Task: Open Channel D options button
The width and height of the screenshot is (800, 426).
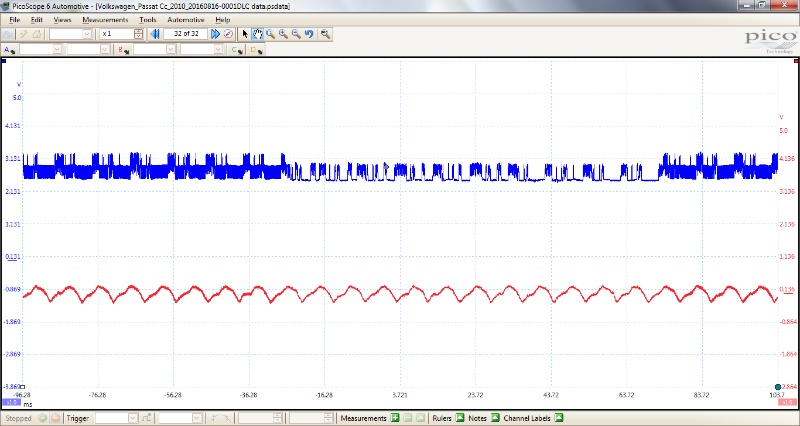Action: tap(256, 50)
